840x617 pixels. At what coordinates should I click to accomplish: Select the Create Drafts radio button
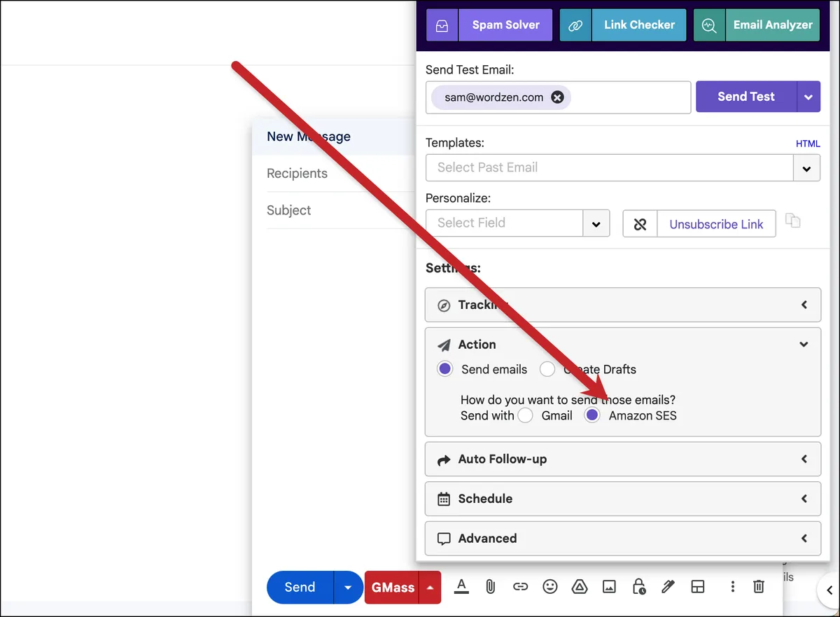pyautogui.click(x=547, y=369)
